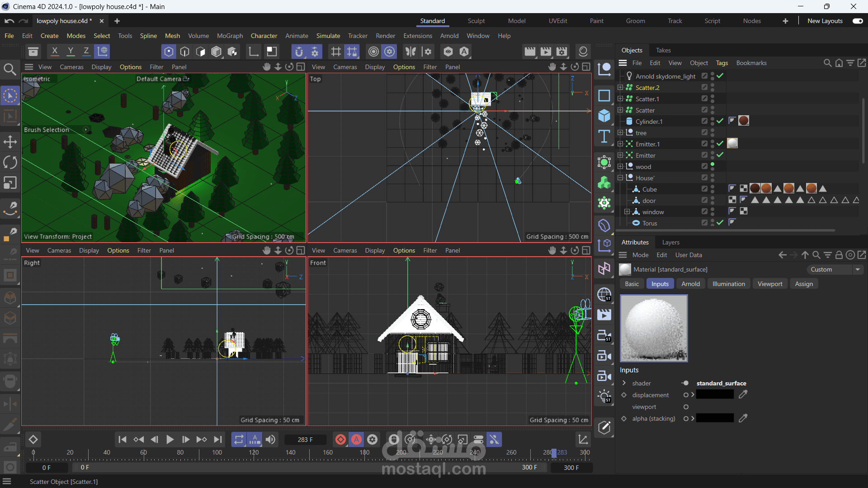Screen dimensions: 868x488
Task: Select the Move tool in left toolbar
Action: point(10,142)
